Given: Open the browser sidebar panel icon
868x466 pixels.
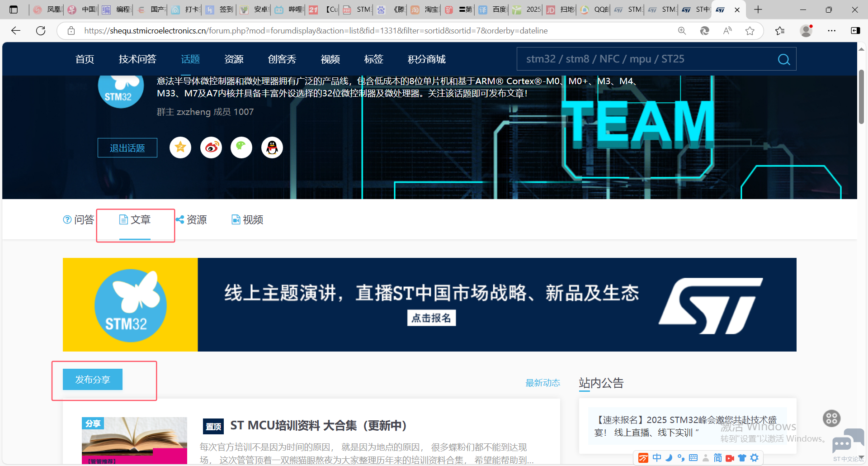Looking at the screenshot, I should pyautogui.click(x=855, y=31).
